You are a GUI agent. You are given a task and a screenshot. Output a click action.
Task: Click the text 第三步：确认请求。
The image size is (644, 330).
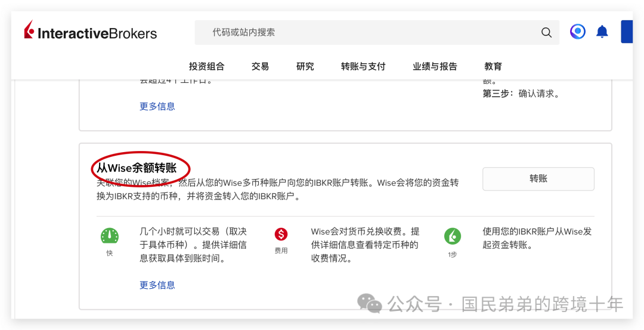(521, 94)
